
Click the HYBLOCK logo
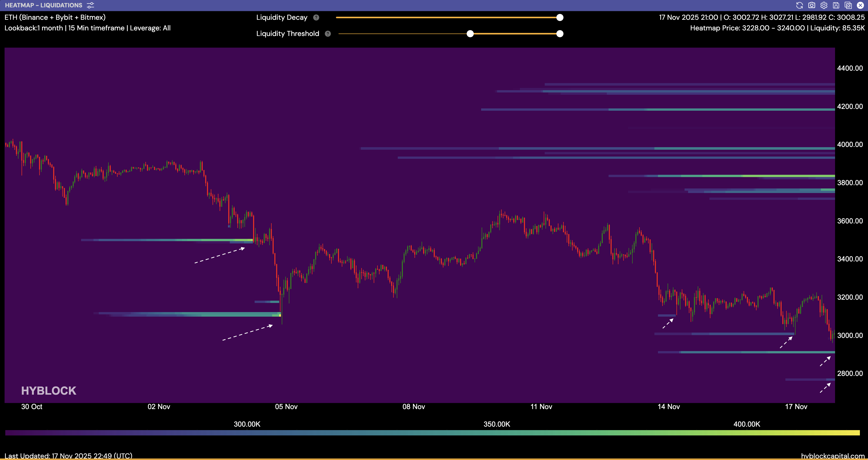(x=49, y=391)
